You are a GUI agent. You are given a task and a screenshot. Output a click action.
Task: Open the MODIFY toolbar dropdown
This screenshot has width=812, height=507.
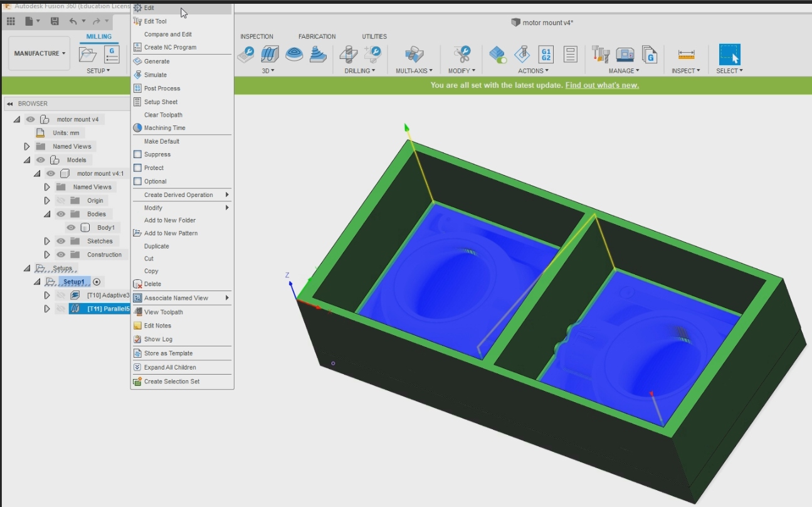click(462, 71)
